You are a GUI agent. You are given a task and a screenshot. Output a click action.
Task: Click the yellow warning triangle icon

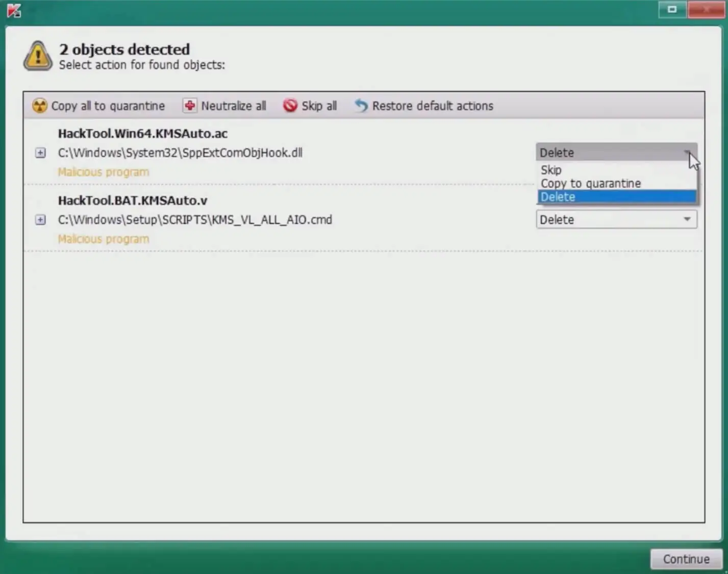38,56
